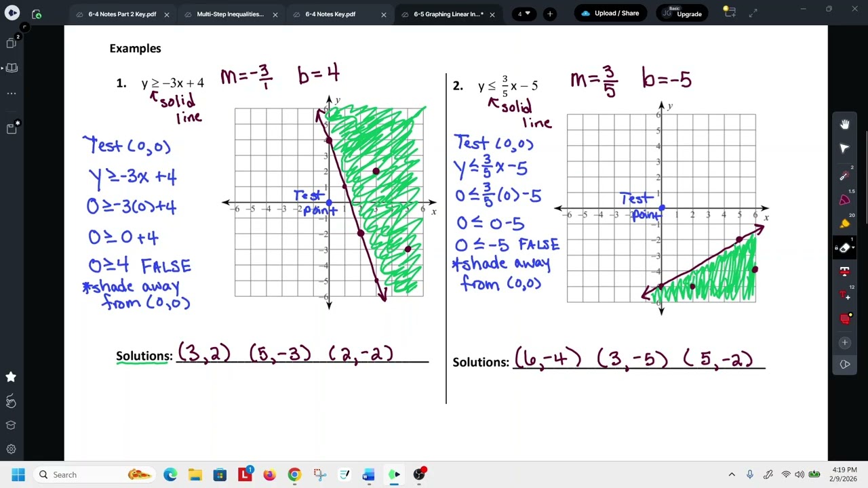
Task: Toggle fullscreen expand arrows icon
Action: 753,13
